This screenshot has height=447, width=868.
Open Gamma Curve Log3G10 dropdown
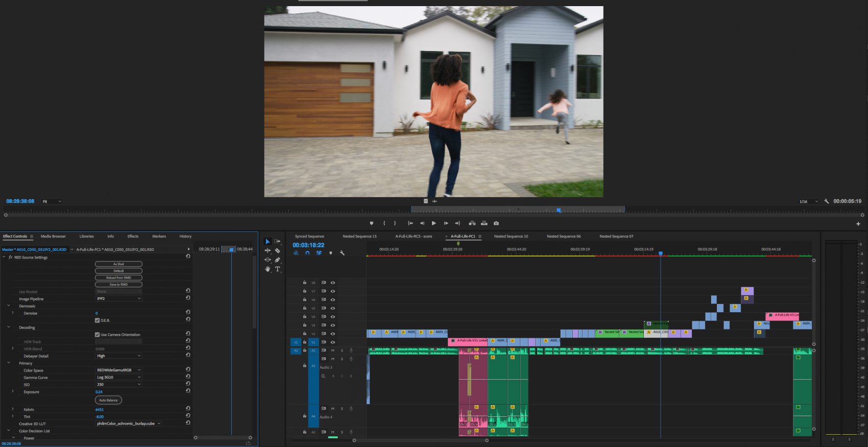click(x=118, y=377)
